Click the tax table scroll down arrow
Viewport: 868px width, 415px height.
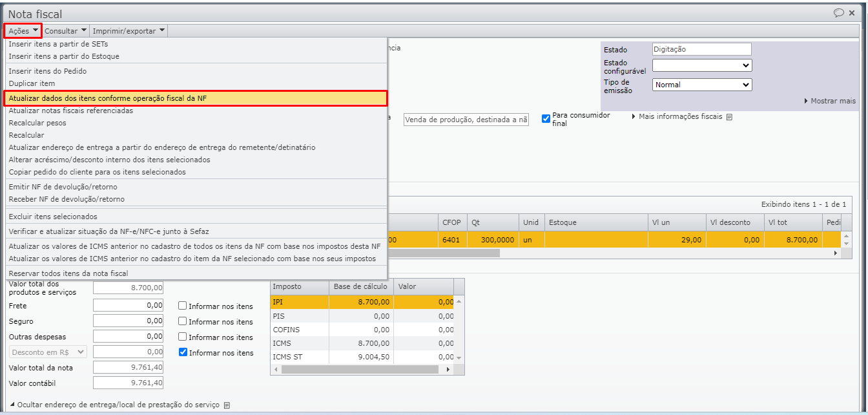[459, 357]
